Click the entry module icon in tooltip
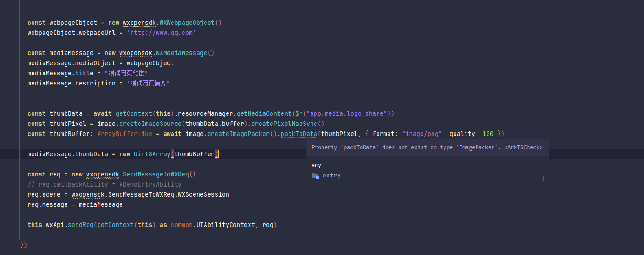Screen dimensions: 644x255 point(315,176)
